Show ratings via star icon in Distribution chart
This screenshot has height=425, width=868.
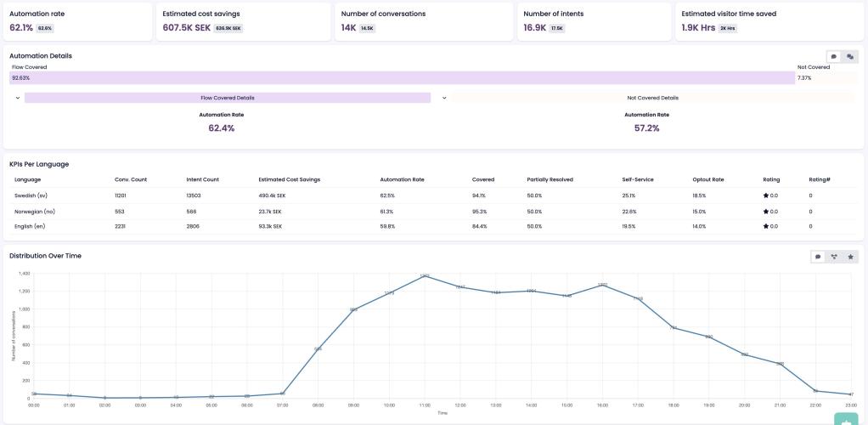(848, 257)
